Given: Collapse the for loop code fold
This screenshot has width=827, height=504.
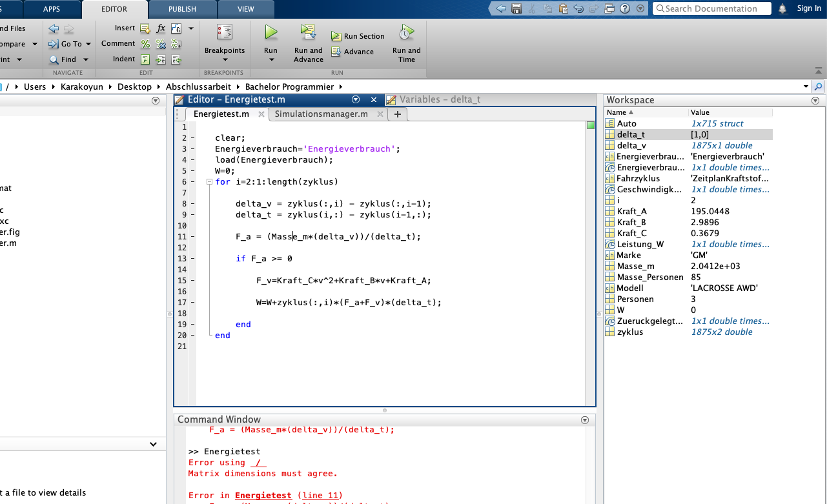Looking at the screenshot, I should click(209, 182).
